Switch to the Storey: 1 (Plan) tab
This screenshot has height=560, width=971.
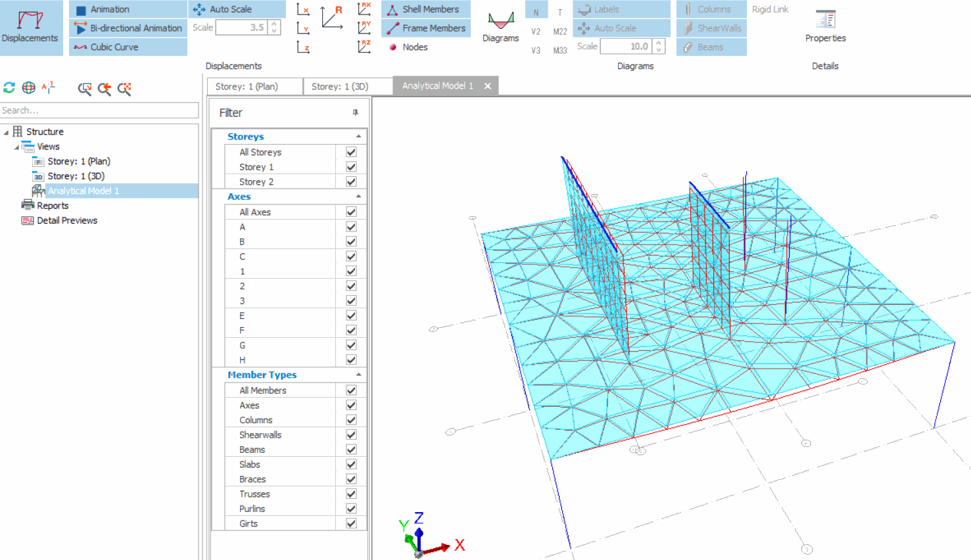[247, 87]
